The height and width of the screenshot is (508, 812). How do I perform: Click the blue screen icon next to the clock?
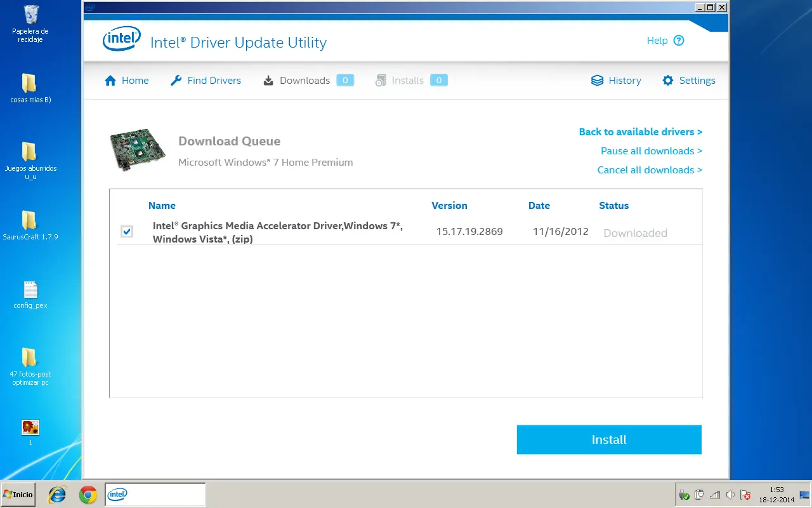[804, 495]
